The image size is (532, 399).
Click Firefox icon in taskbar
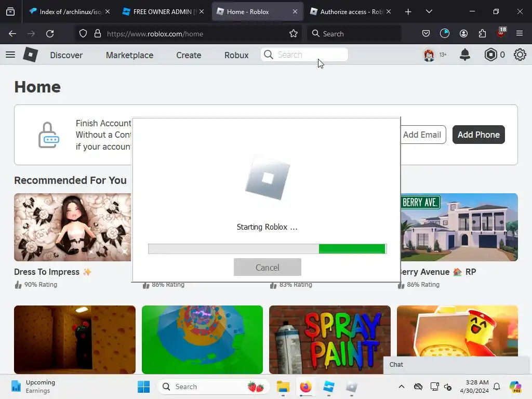point(305,387)
